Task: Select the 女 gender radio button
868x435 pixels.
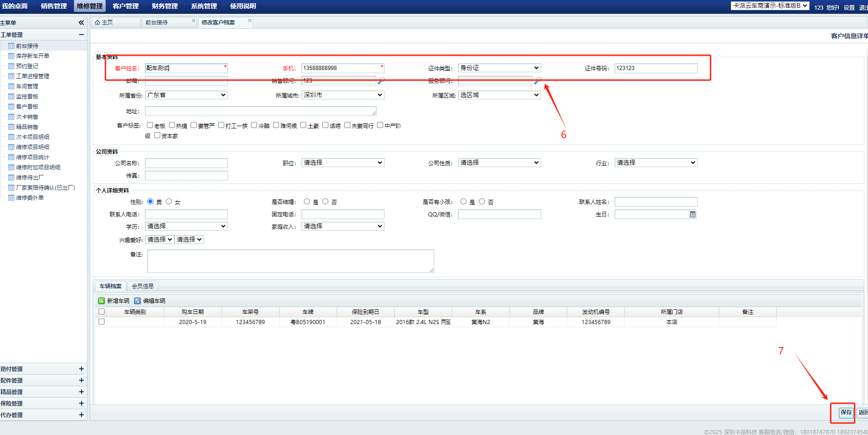Action: click(169, 202)
